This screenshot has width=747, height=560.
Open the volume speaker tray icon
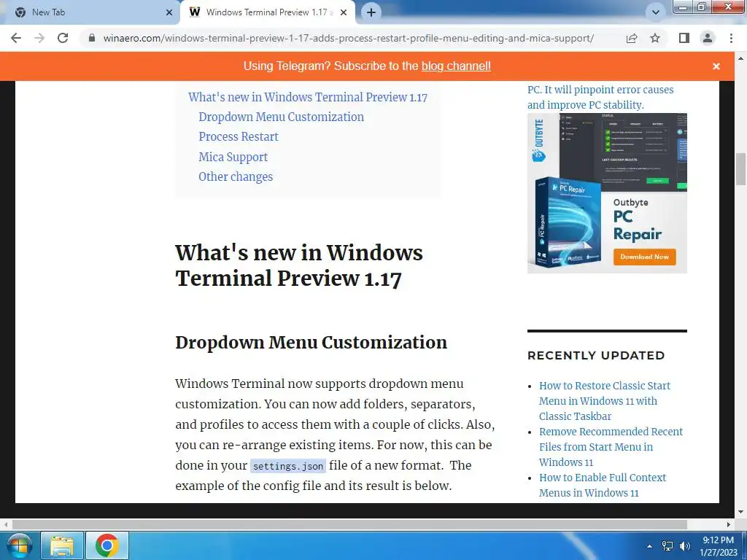[685, 546]
